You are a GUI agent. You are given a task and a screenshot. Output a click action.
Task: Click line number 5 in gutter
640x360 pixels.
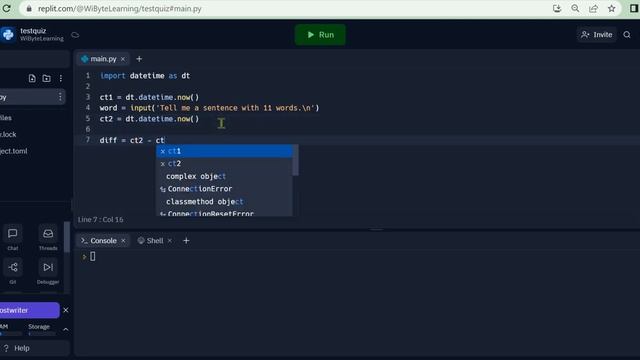coord(87,118)
